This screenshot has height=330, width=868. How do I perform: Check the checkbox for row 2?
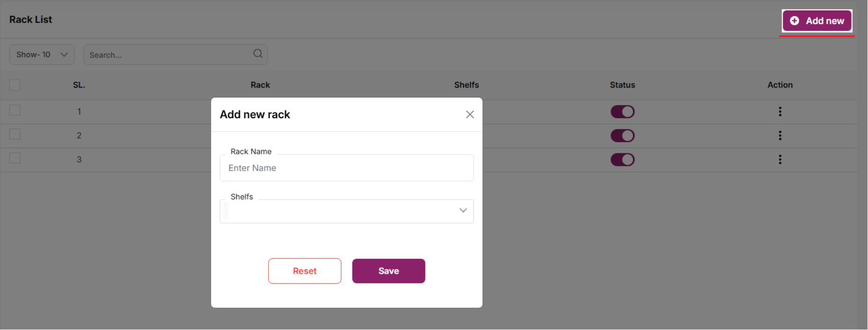15,134
